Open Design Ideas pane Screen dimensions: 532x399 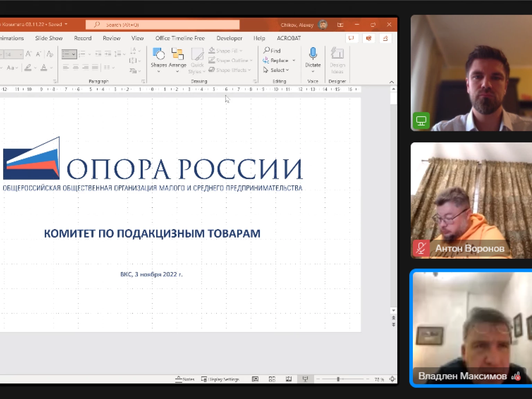click(337, 60)
